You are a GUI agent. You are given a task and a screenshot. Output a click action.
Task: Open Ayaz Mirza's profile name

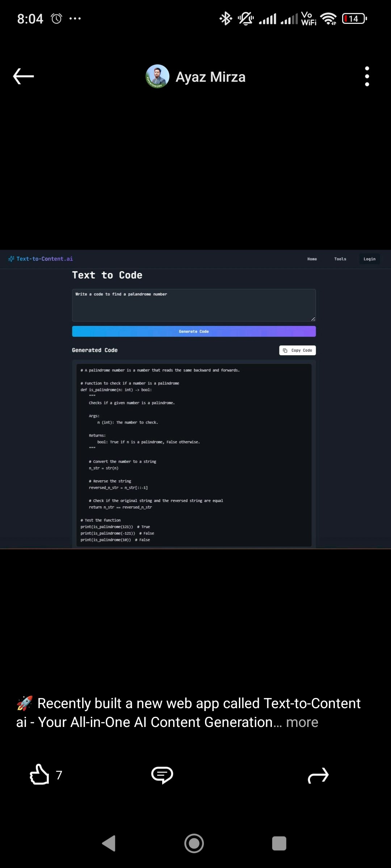point(210,77)
